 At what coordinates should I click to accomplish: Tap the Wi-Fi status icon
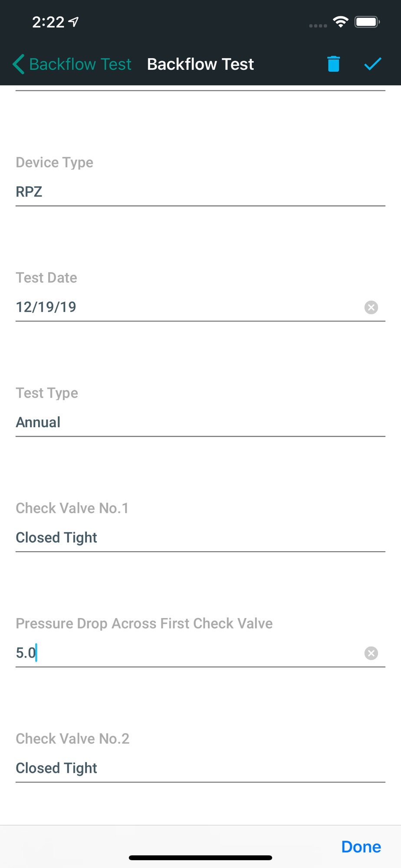pyautogui.click(x=341, y=22)
